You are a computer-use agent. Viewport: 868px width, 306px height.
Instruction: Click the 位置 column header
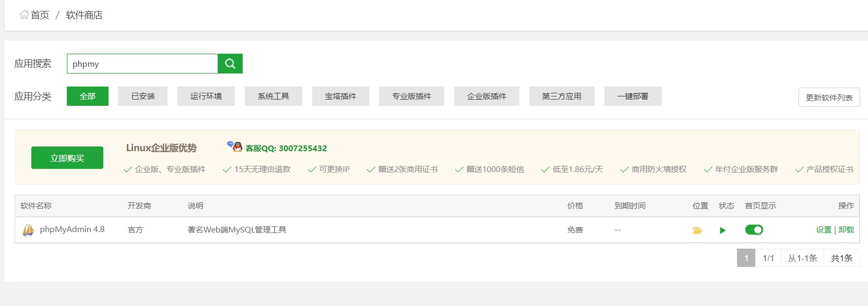700,206
